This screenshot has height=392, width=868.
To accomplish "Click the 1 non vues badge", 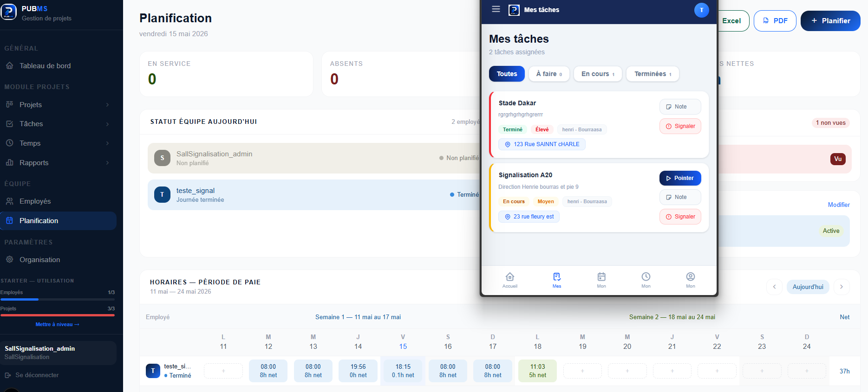I will 830,123.
